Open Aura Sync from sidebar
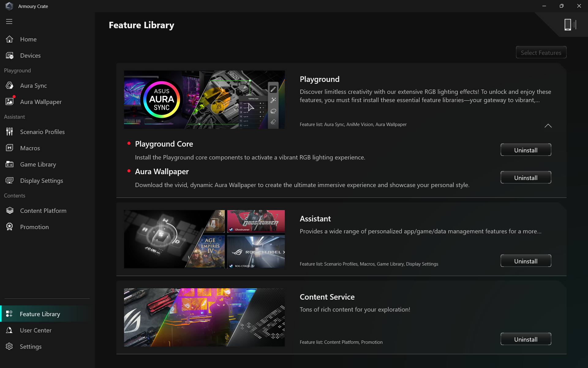This screenshot has height=368, width=588. [x=47, y=86]
